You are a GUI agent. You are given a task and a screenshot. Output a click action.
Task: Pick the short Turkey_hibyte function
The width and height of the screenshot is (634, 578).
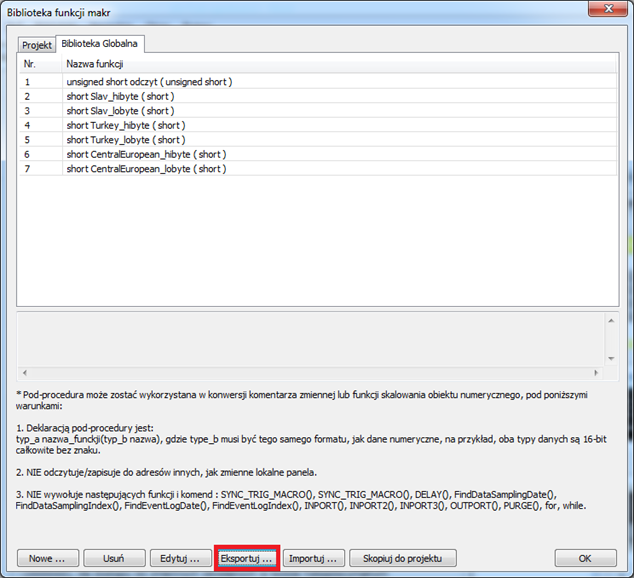coord(318,125)
